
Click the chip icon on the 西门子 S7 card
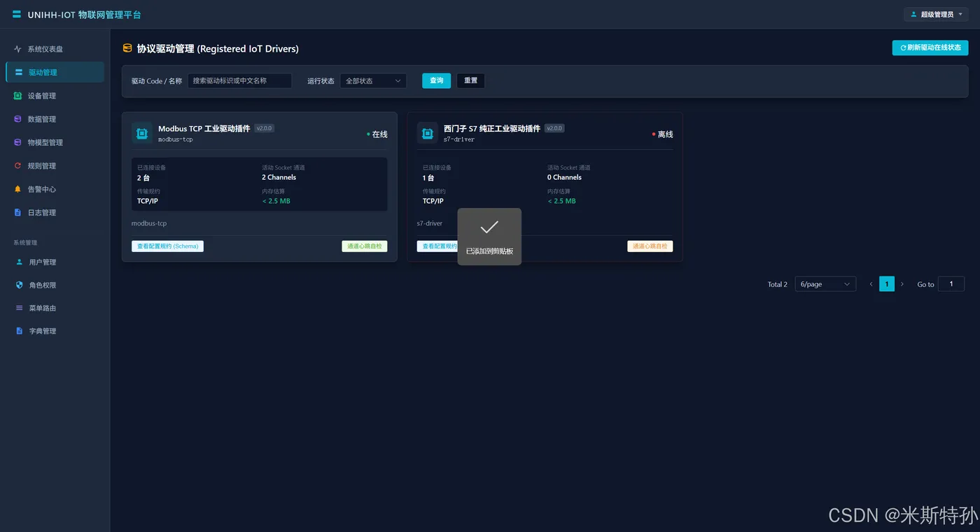click(428, 133)
